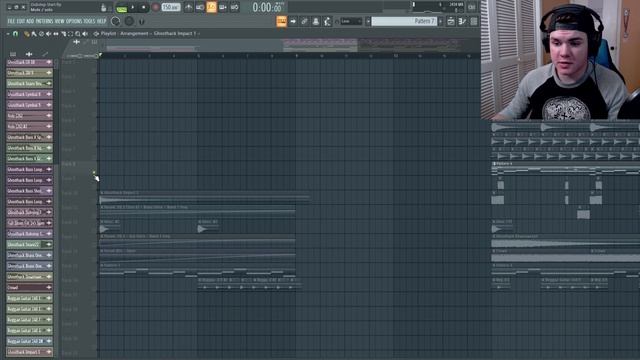Open the playlist options menu arrow
This screenshot has width=640, height=360.
tap(8, 34)
